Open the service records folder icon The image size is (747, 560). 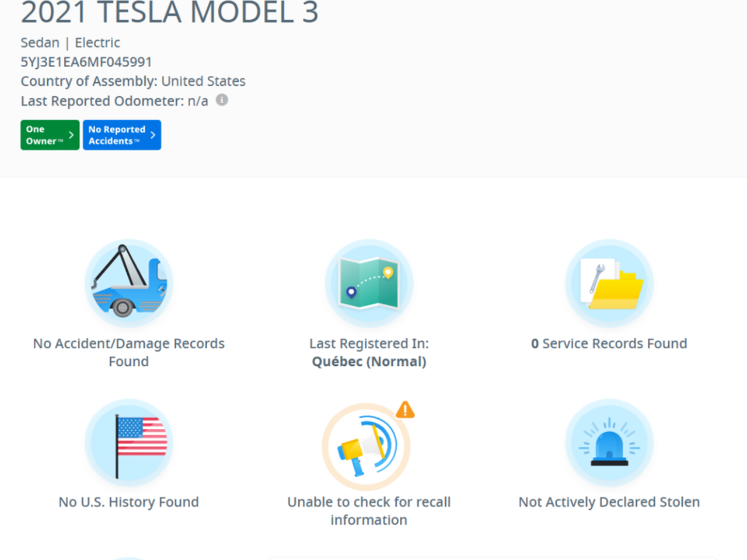click(x=609, y=283)
